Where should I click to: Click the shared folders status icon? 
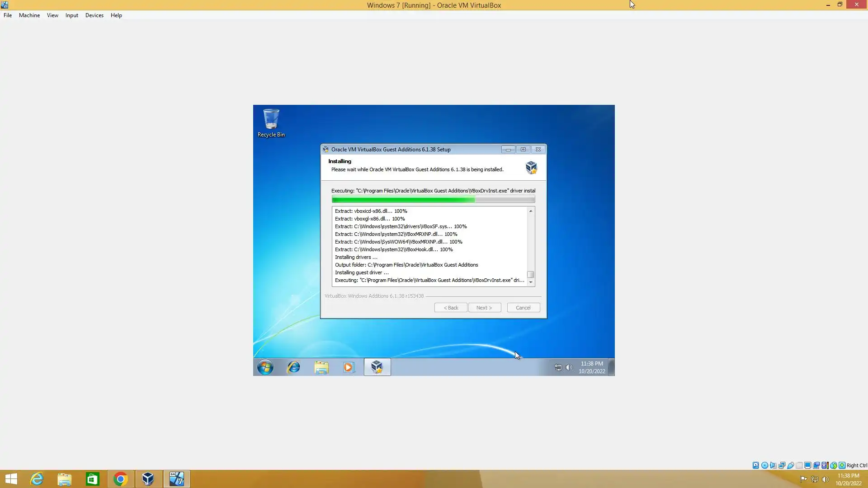tap(799, 465)
